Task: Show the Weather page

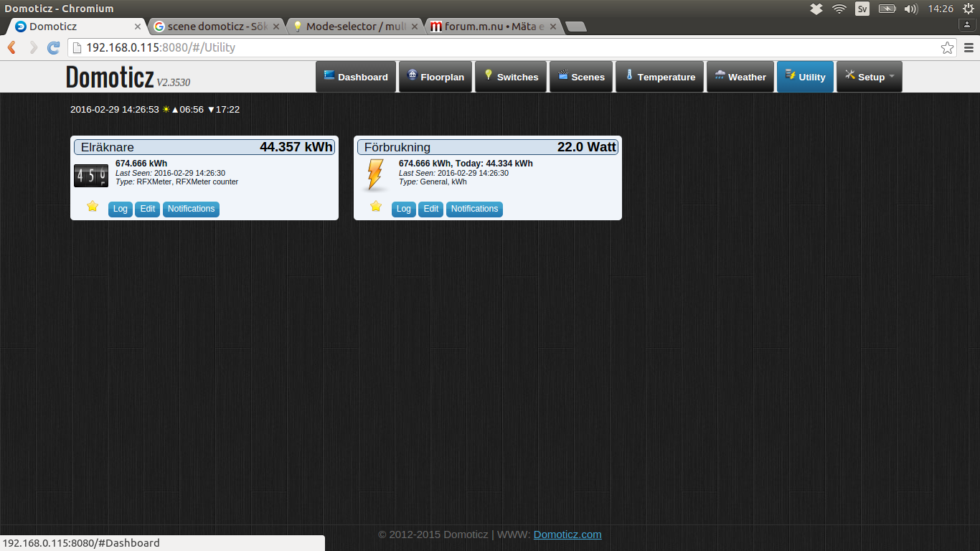Action: pyautogui.click(x=740, y=77)
